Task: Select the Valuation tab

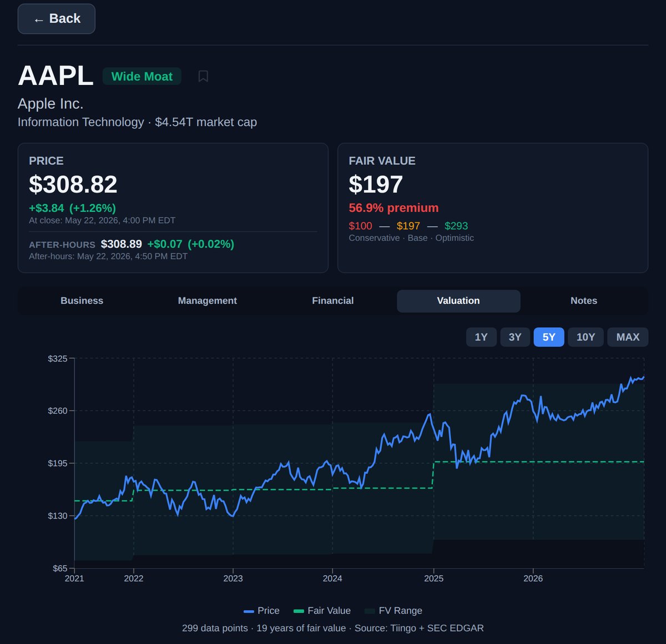Action: [458, 301]
